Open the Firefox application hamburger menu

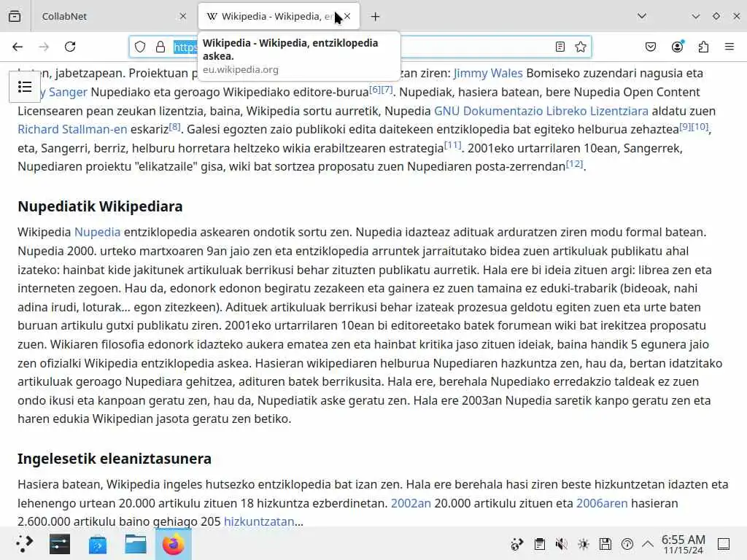(729, 47)
